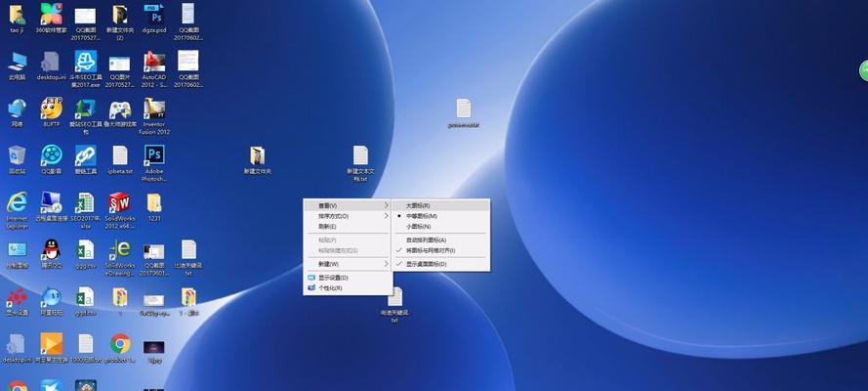Screen dimensions: 868x391
Task: Select the dgzx.psd file icon
Action: [153, 15]
